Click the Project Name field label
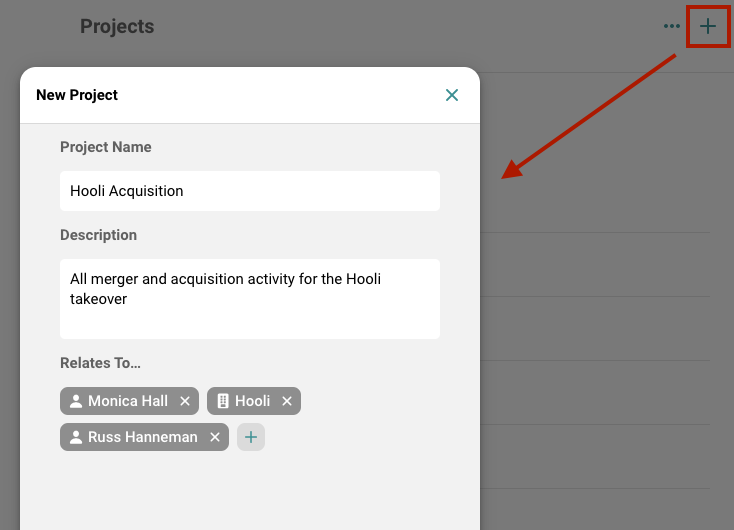Viewport: 734px width, 530px height. [106, 147]
